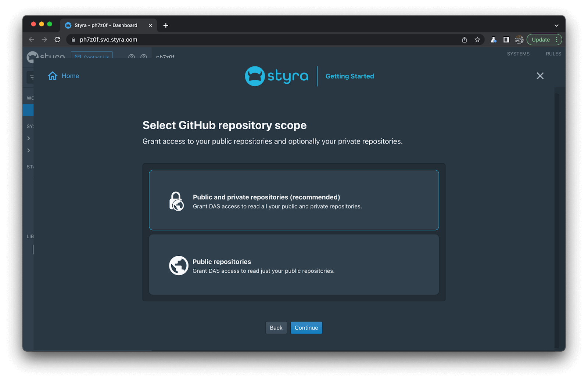Expand the first collapsed sidebar chevron

point(29,138)
